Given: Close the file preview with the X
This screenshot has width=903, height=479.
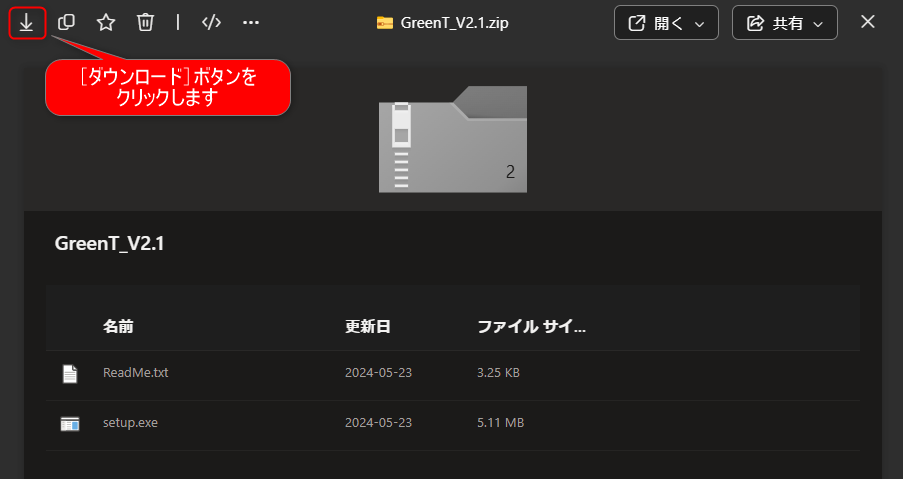Looking at the screenshot, I should (x=868, y=22).
